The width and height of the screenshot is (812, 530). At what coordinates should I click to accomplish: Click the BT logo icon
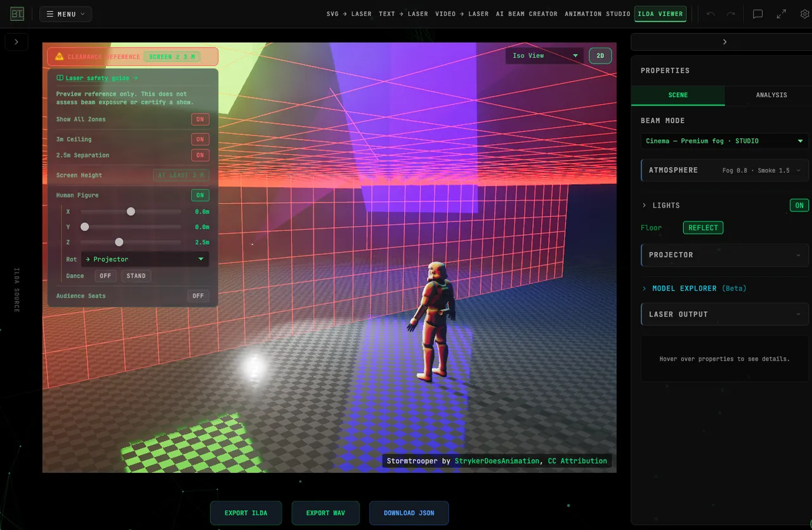pos(17,13)
